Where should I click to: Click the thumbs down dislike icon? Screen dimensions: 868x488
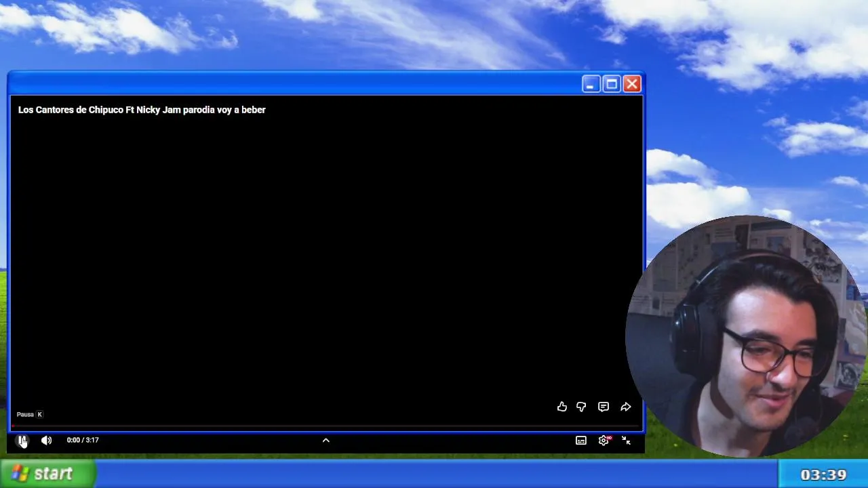pos(581,407)
